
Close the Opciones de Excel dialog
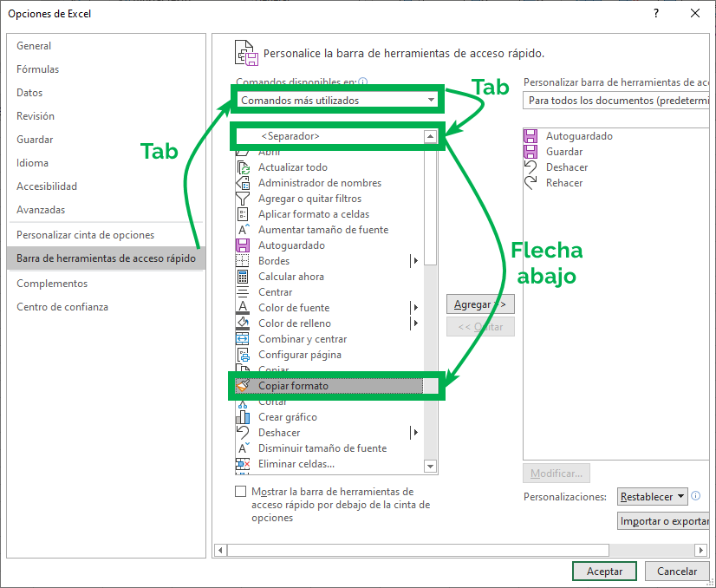pos(695,13)
